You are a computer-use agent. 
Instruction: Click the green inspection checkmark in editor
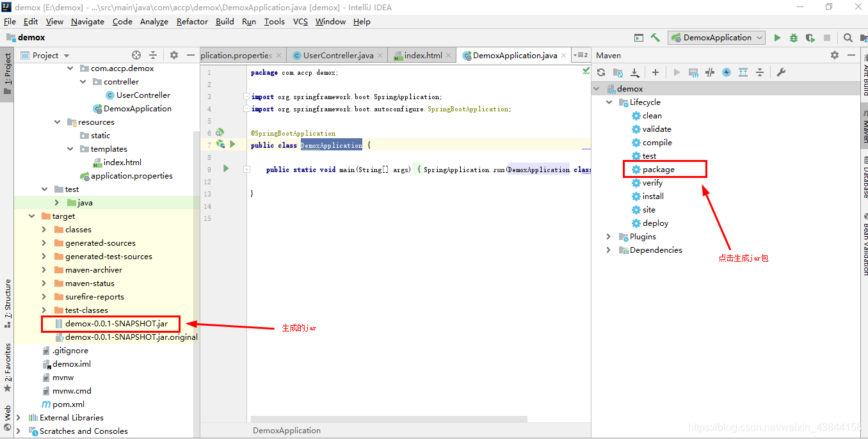pos(586,70)
